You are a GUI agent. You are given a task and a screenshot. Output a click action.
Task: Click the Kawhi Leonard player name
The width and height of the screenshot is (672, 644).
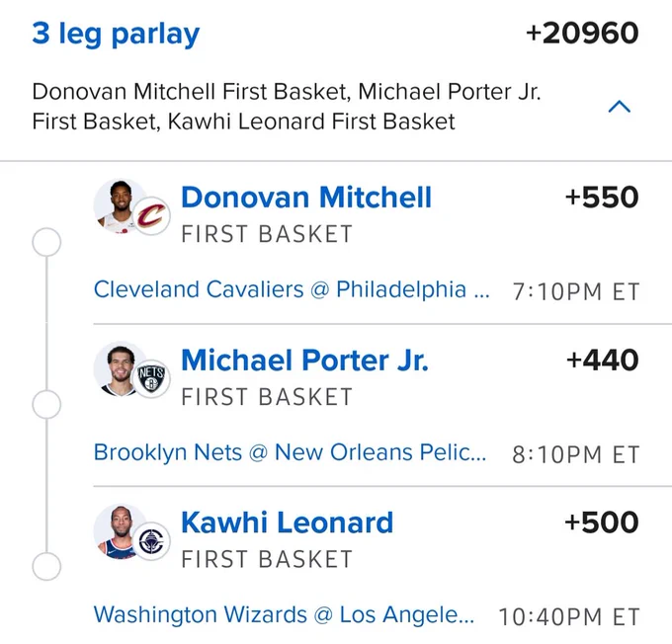[x=288, y=523]
